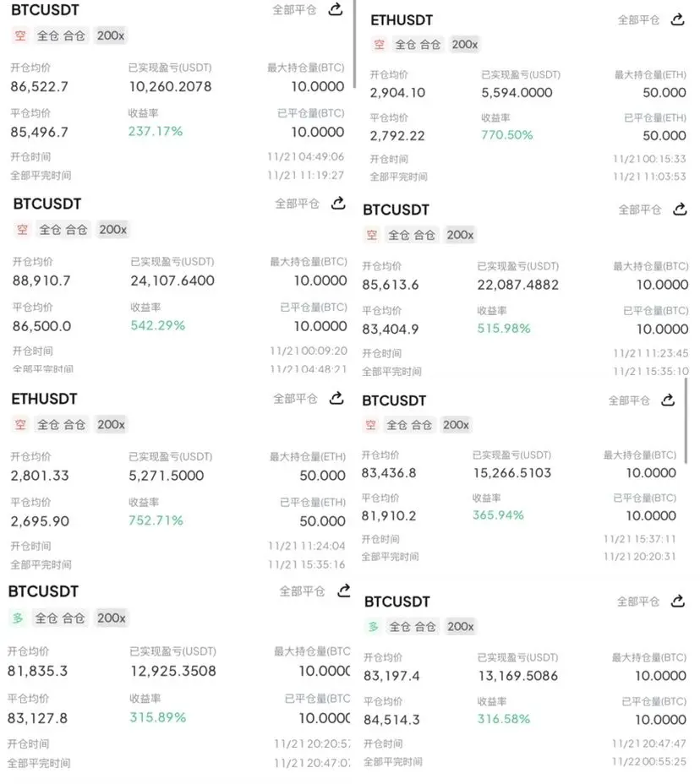Screen dimensions: 700x784
Task: Click 全部平仓 on the ETHUSDT 770.50% card
Action: click(x=638, y=20)
